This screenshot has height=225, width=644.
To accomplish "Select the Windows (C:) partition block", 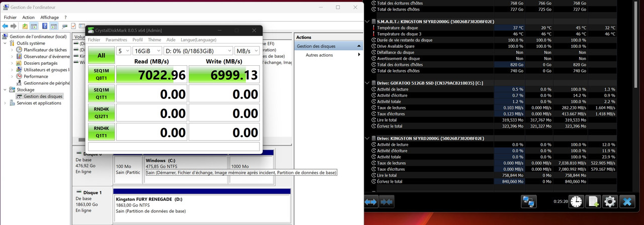I will pyautogui.click(x=185, y=166).
